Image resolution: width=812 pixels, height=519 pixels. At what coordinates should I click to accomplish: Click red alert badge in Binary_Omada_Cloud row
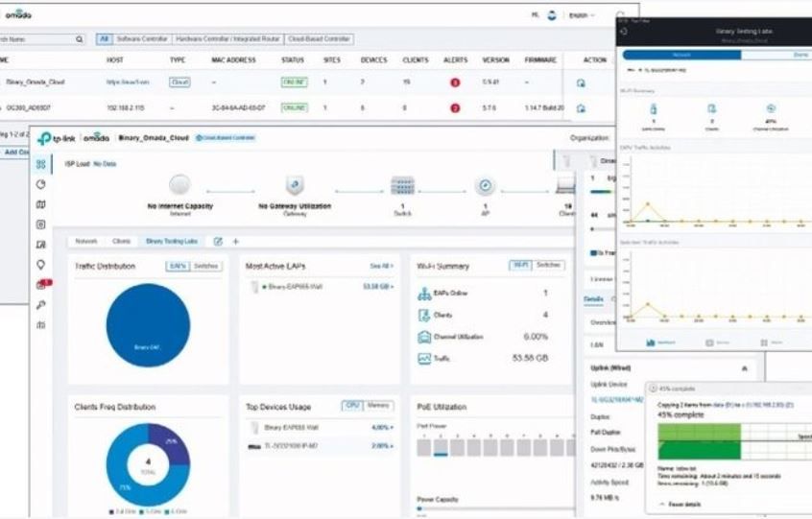pyautogui.click(x=455, y=83)
